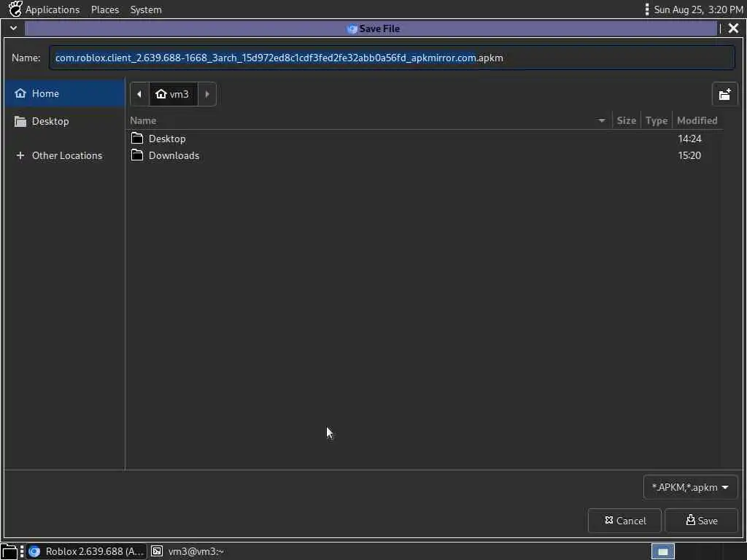This screenshot has width=747, height=560.
Task: Sort by the Modified column header
Action: coord(697,120)
